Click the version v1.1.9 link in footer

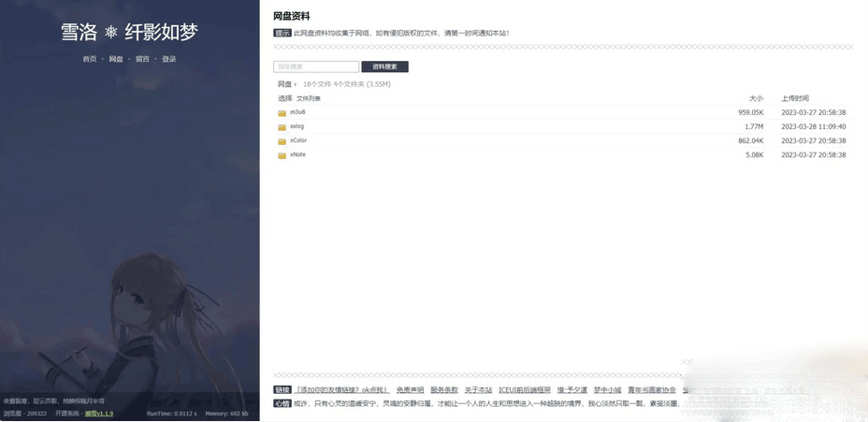[99, 414]
